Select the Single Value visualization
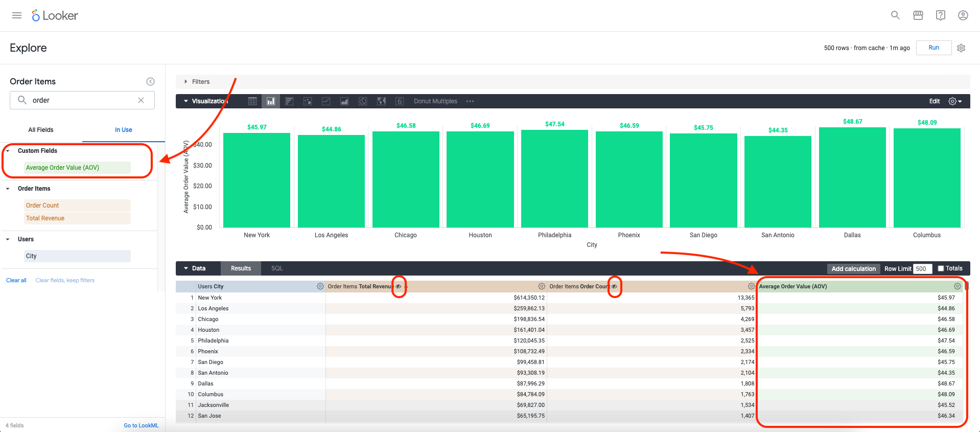The image size is (980, 432). coord(400,101)
